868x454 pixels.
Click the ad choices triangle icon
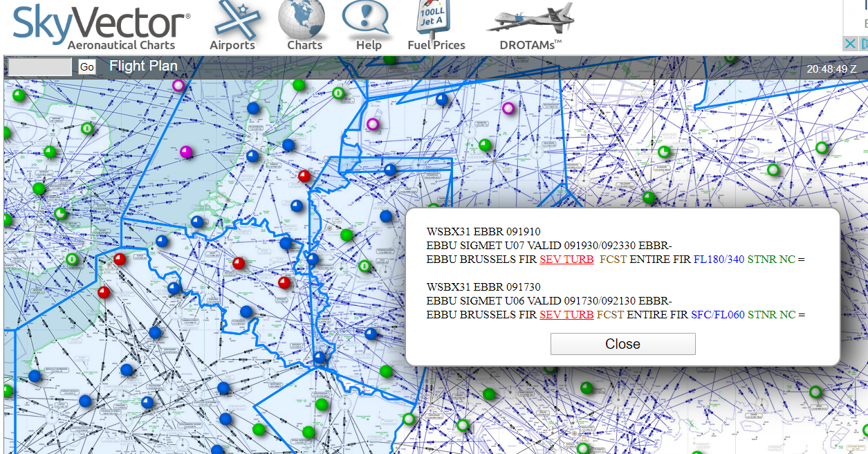864,44
